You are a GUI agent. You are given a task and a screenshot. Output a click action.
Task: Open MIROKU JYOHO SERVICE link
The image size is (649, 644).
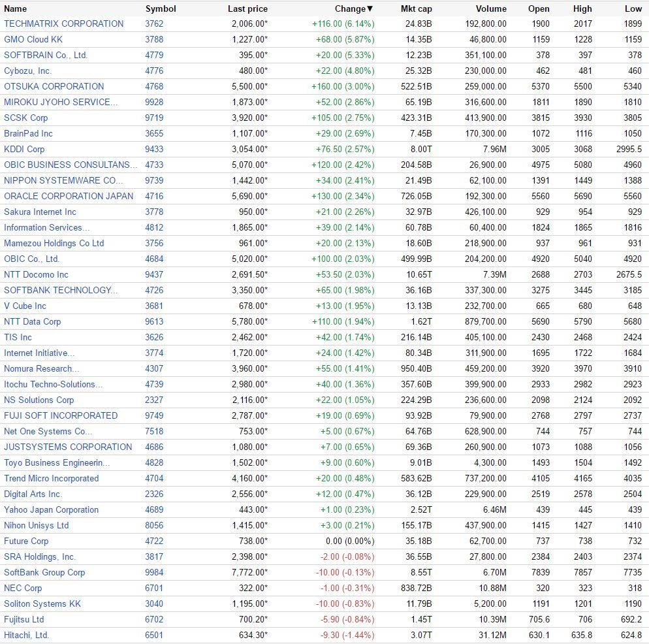[61, 103]
